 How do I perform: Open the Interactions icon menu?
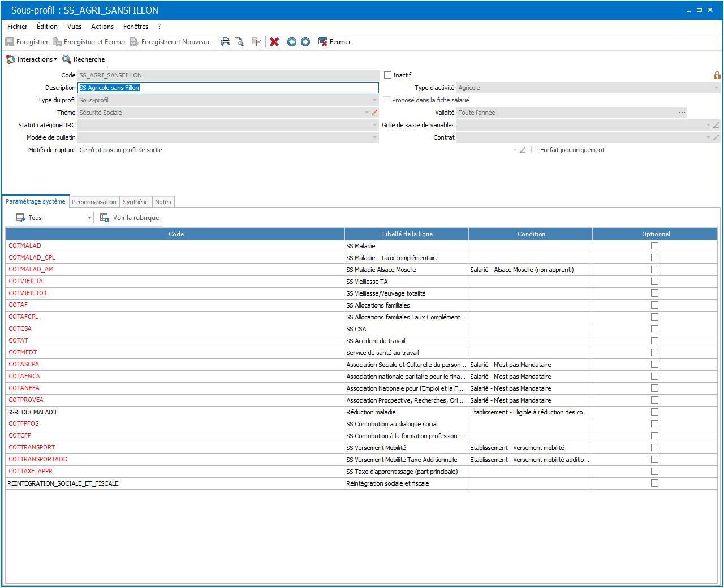(x=11, y=59)
